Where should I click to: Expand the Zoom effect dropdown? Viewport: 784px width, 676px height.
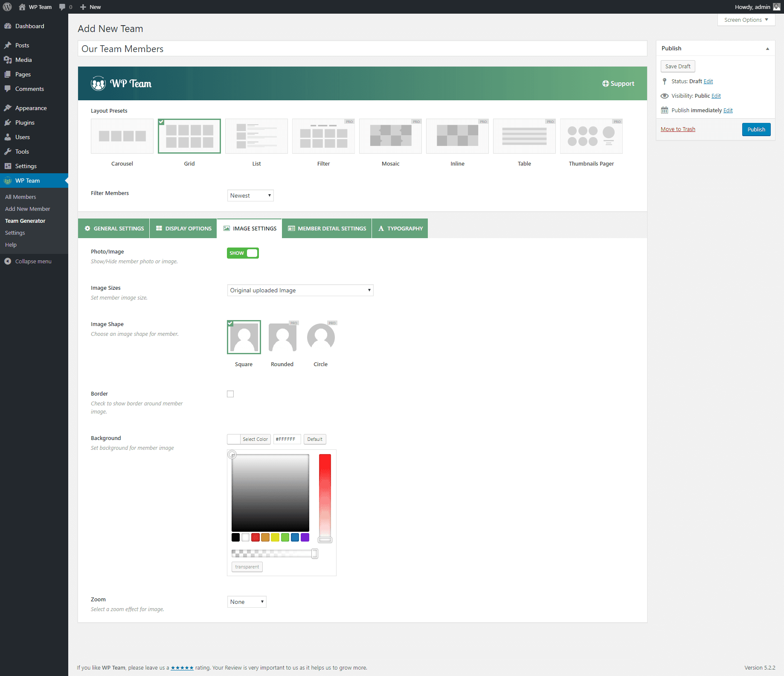tap(247, 602)
